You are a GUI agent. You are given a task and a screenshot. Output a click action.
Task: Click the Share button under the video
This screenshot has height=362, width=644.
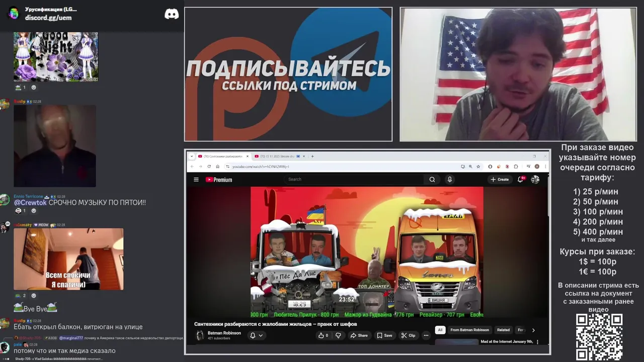pyautogui.click(x=359, y=335)
